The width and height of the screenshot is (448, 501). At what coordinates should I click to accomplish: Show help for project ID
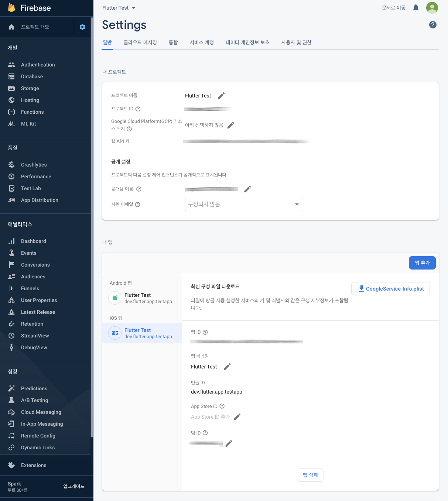[x=138, y=109]
